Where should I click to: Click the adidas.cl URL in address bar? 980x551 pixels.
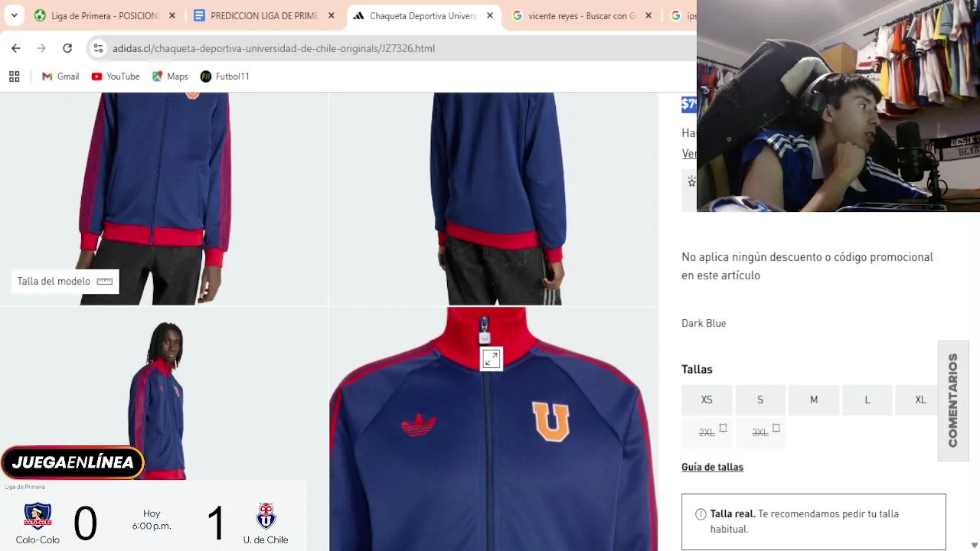tap(273, 48)
